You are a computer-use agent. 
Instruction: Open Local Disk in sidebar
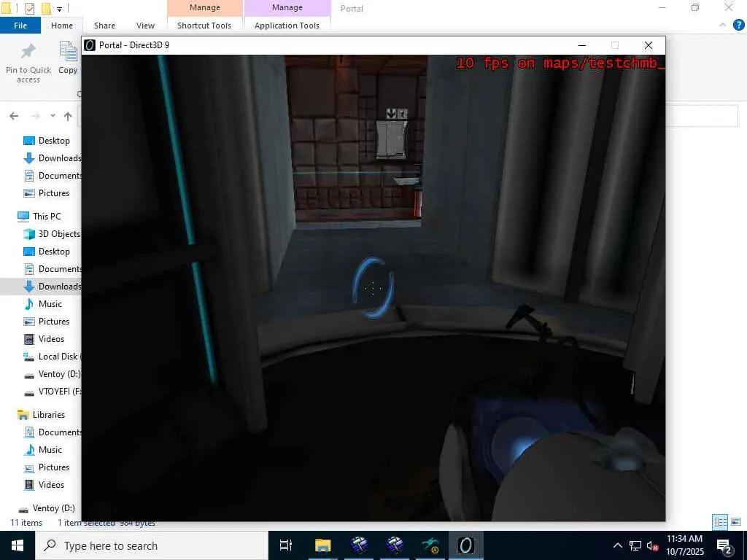[x=52, y=356]
